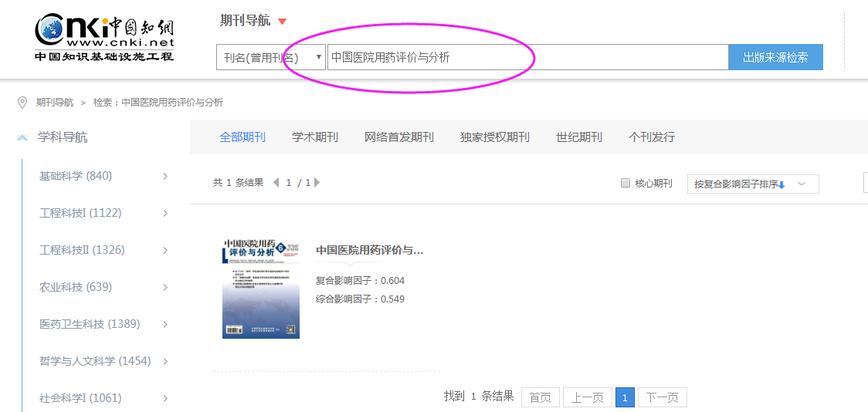Click the CNKI logo
868x412 pixels.
[x=104, y=37]
